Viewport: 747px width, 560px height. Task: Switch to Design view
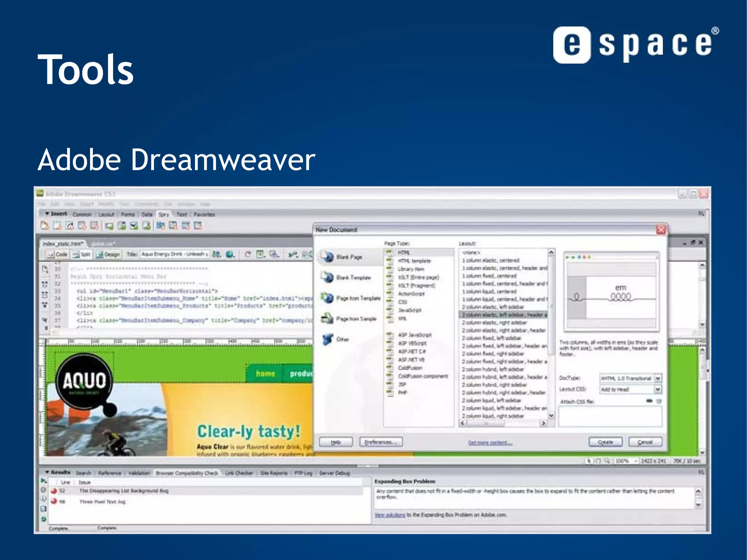click(108, 254)
